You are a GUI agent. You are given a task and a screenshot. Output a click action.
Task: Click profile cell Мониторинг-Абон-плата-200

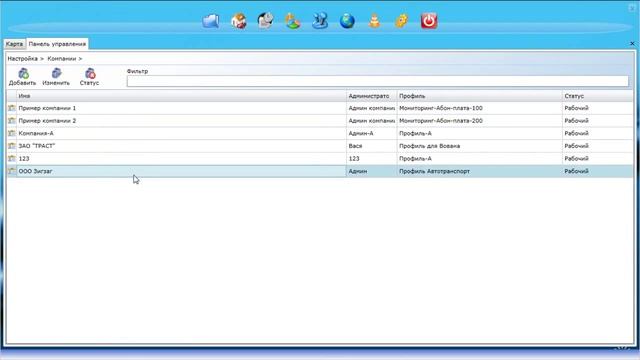441,121
